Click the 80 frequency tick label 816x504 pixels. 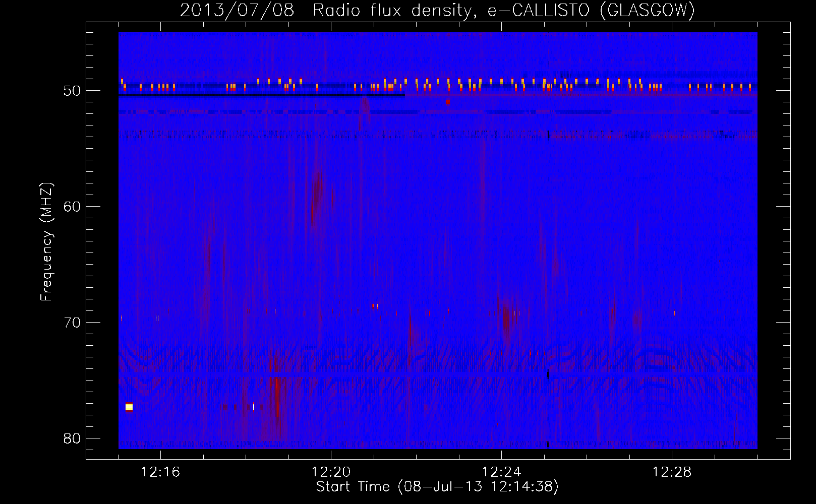tap(72, 438)
